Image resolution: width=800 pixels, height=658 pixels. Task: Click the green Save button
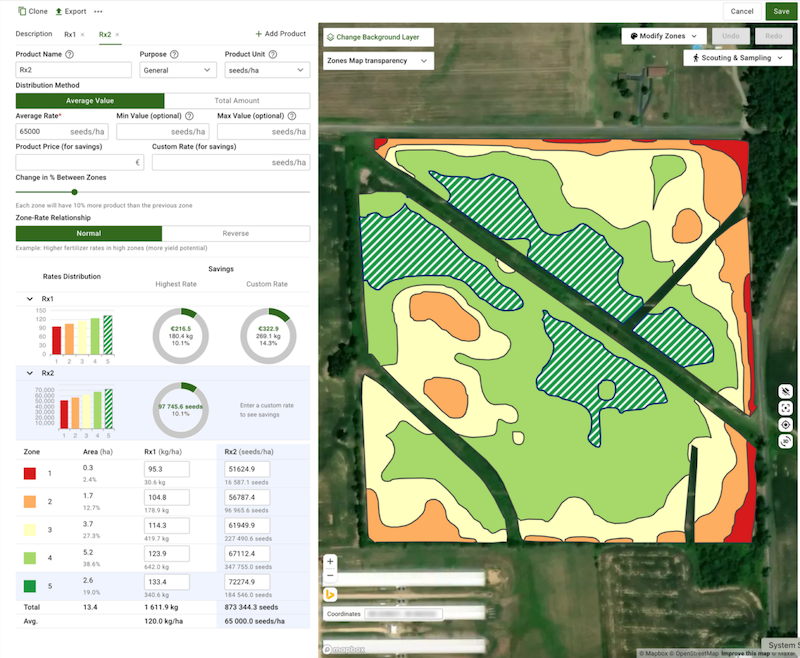pos(781,11)
